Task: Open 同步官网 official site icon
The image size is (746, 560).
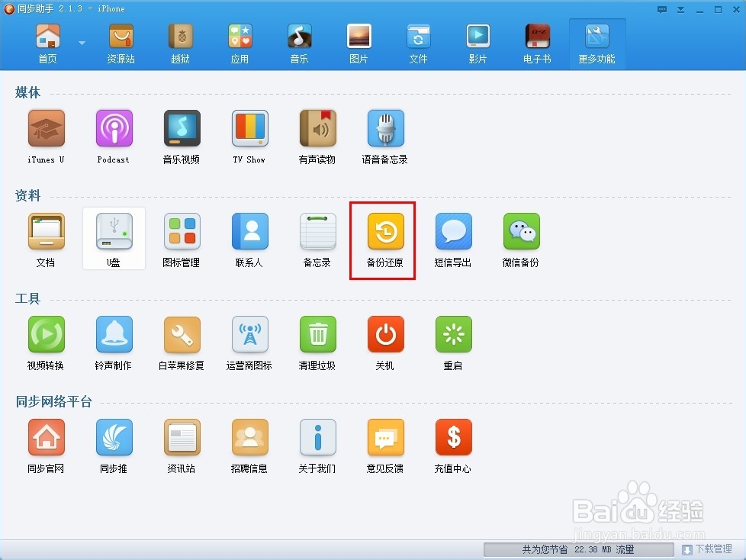Action: pyautogui.click(x=47, y=437)
